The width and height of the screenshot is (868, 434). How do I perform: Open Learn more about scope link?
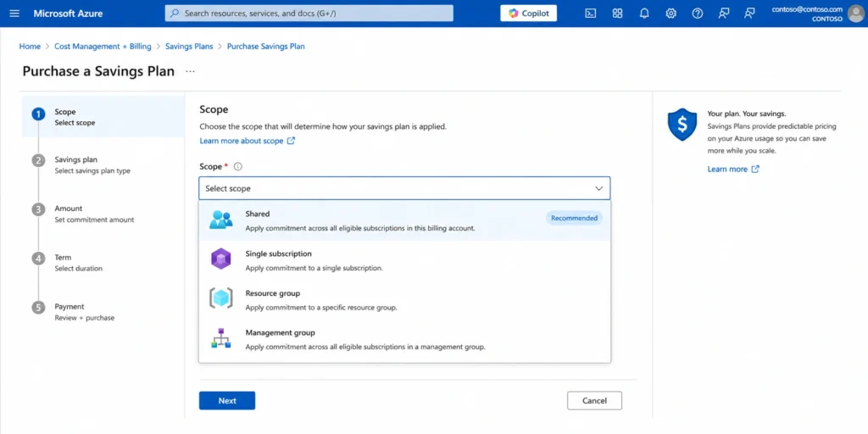coord(248,141)
